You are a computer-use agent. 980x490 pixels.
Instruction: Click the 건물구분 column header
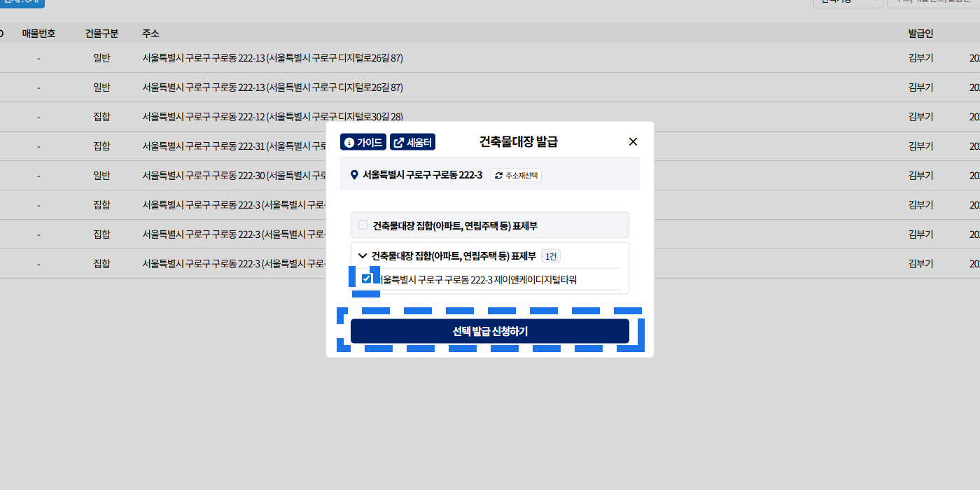(101, 34)
